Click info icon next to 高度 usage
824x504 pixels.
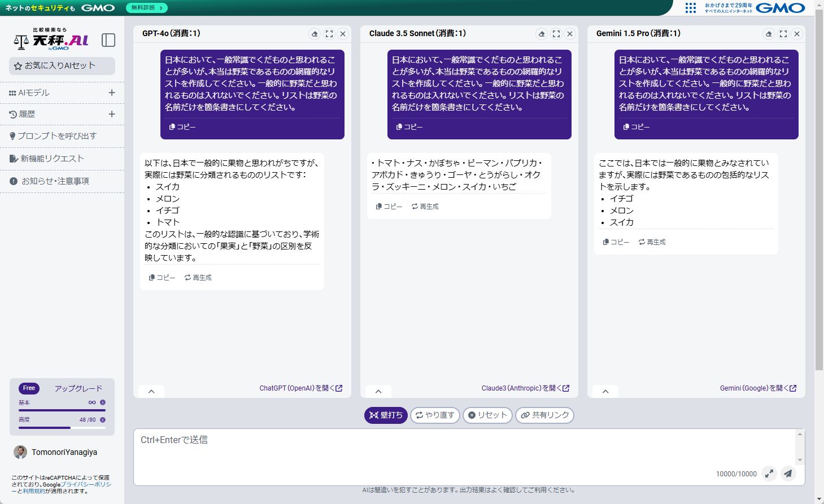click(103, 420)
